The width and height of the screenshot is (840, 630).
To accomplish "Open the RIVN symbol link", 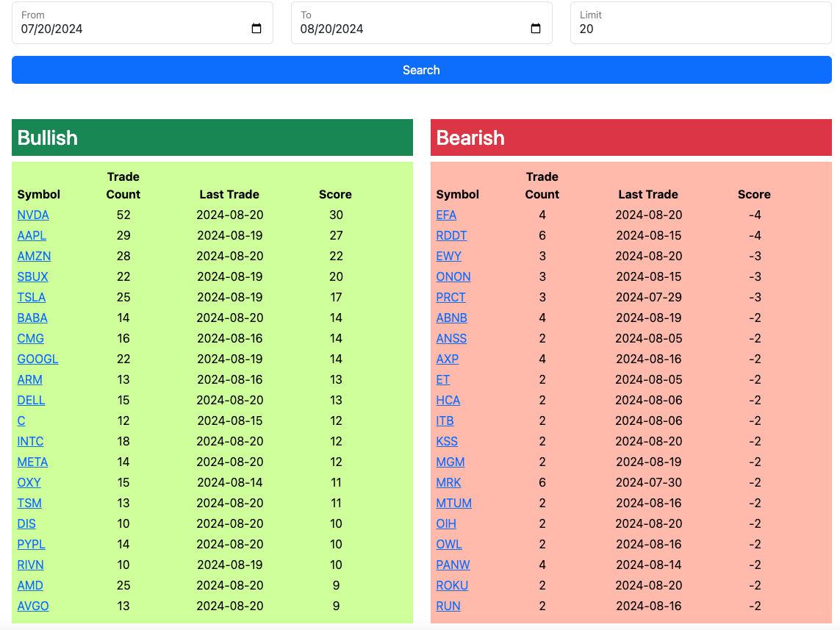I will click(31, 565).
